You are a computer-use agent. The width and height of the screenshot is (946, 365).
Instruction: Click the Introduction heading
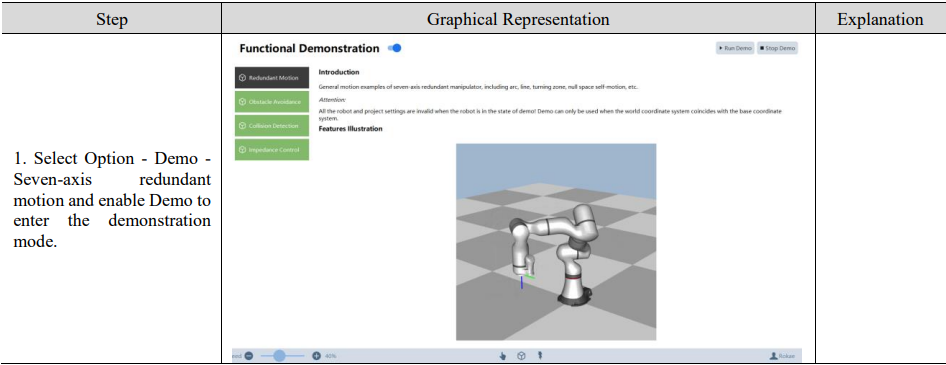pos(339,72)
